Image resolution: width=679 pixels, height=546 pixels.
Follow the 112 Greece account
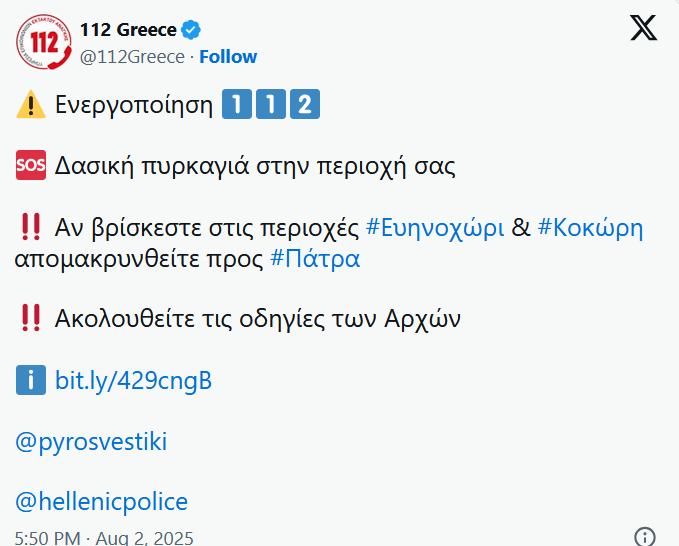pyautogui.click(x=228, y=57)
